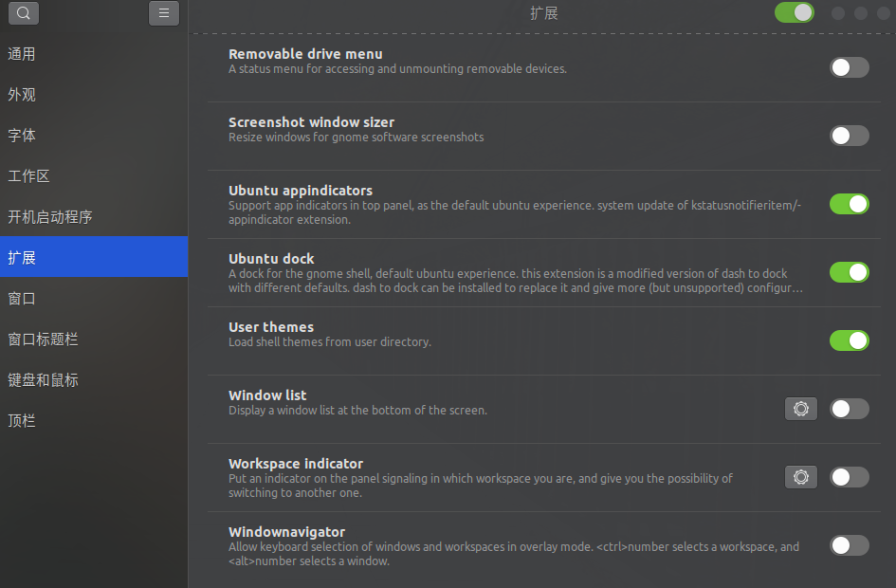Screen dimensions: 896x588
Task: Switch to 工作区 sidebar item
Action: [94, 176]
